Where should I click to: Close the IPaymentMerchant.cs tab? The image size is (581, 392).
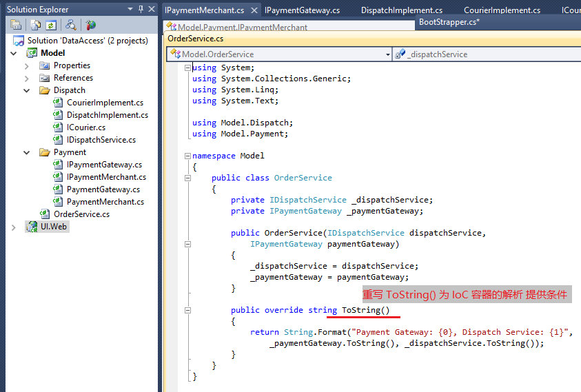click(254, 10)
